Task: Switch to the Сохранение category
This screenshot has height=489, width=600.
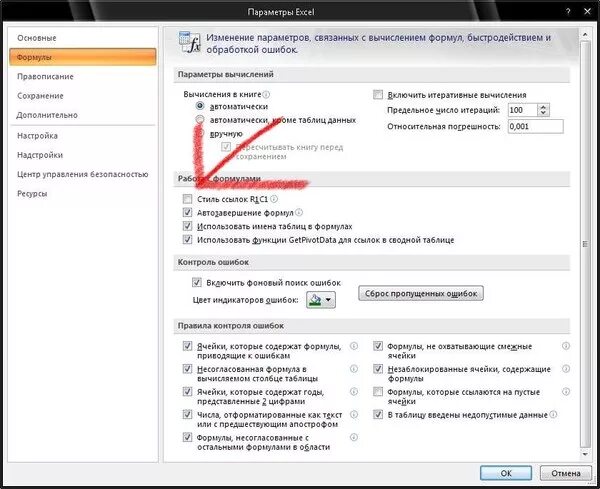Action: pyautogui.click(x=40, y=96)
